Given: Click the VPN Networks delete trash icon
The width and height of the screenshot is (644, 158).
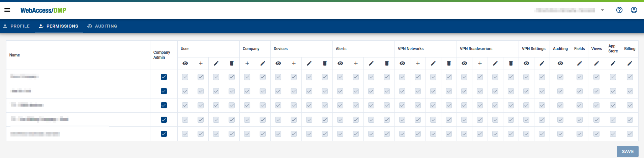Looking at the screenshot, I should 449,63.
